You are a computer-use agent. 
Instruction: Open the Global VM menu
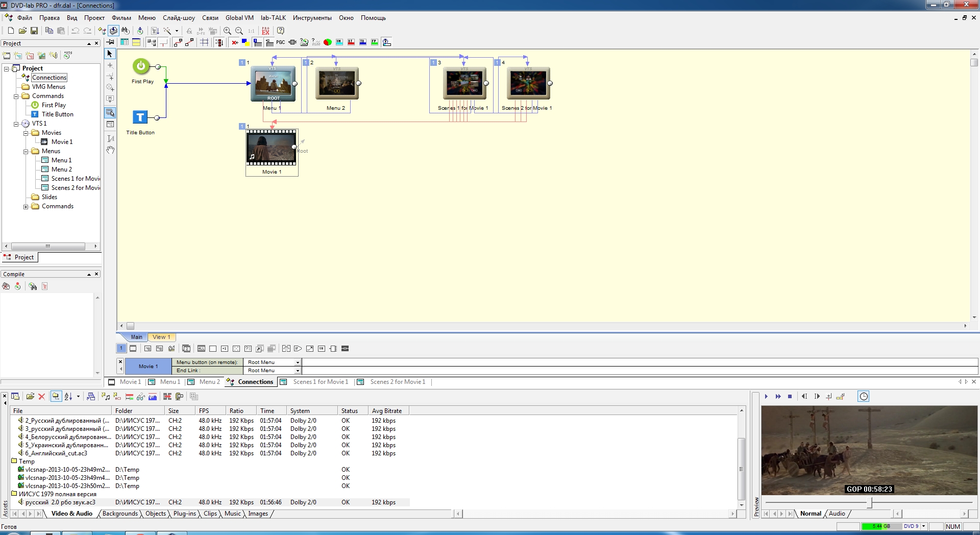click(x=239, y=18)
